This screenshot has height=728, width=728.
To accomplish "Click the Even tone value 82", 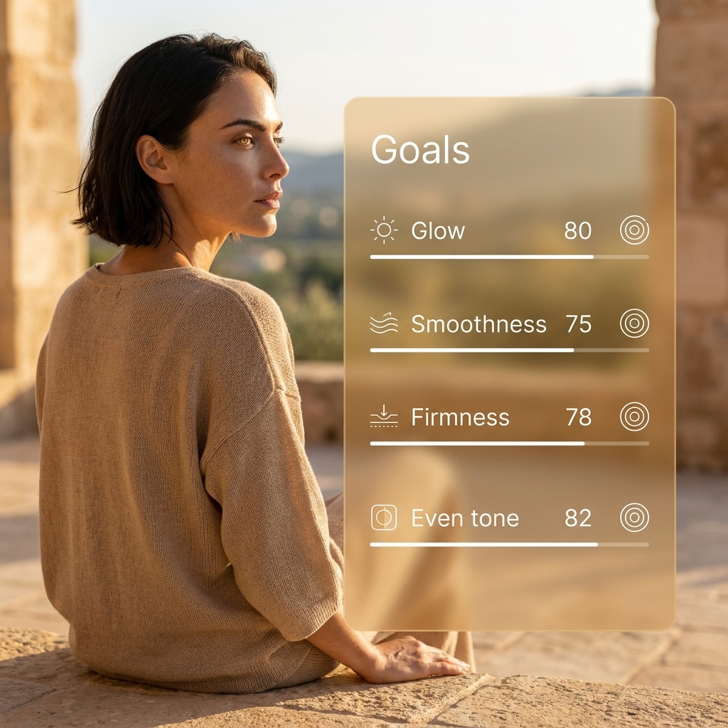I will pos(578,518).
